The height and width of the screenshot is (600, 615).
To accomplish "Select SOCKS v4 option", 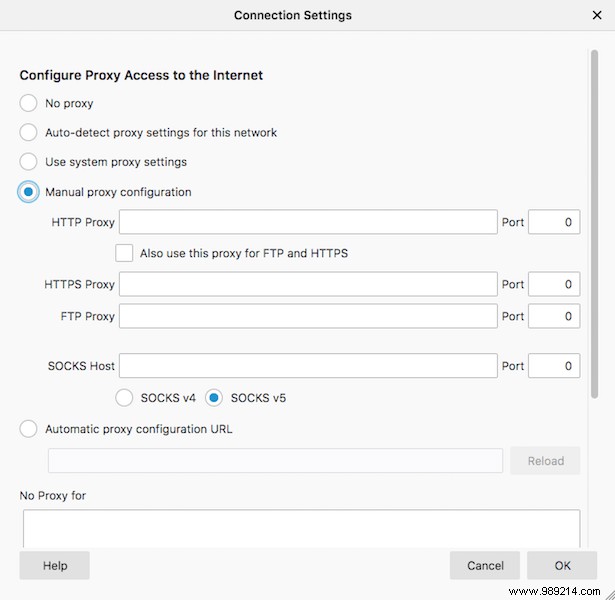I will [x=124, y=398].
